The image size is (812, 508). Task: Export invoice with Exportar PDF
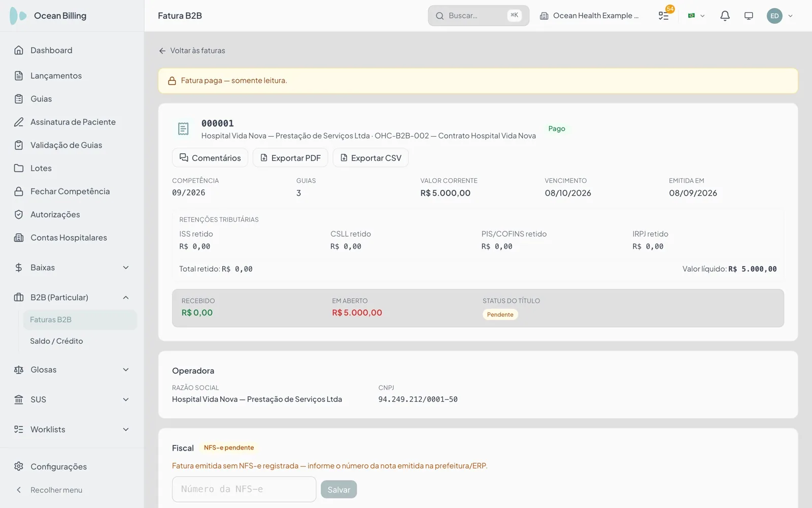(x=290, y=158)
